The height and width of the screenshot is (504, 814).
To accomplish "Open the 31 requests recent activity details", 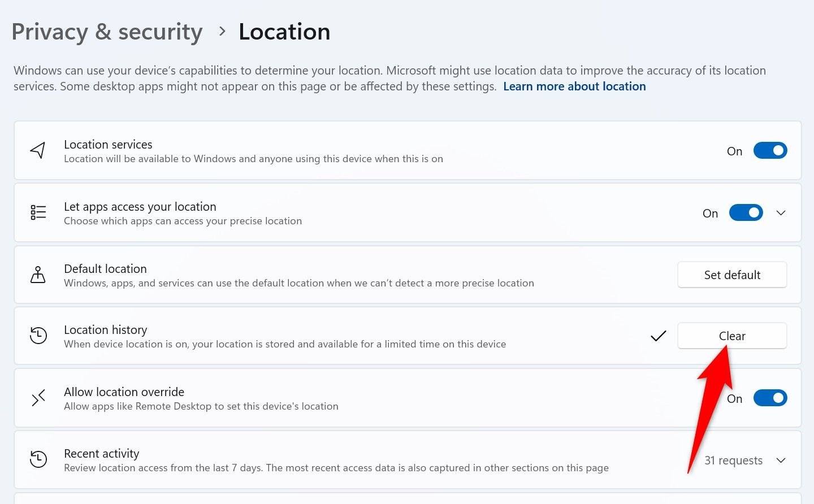I will tap(733, 460).
